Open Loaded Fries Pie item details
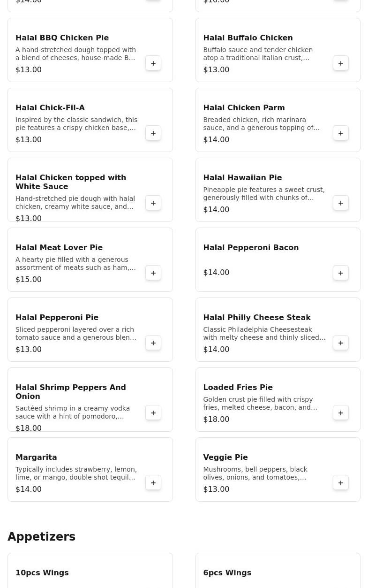368x588 pixels. click(238, 388)
